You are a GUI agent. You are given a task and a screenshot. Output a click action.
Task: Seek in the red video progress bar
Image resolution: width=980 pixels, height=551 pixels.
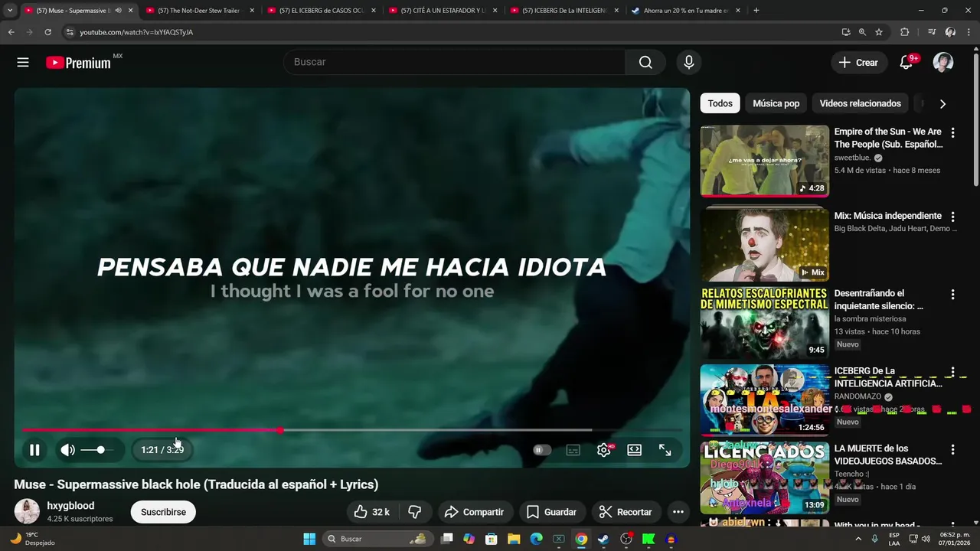tap(352, 430)
